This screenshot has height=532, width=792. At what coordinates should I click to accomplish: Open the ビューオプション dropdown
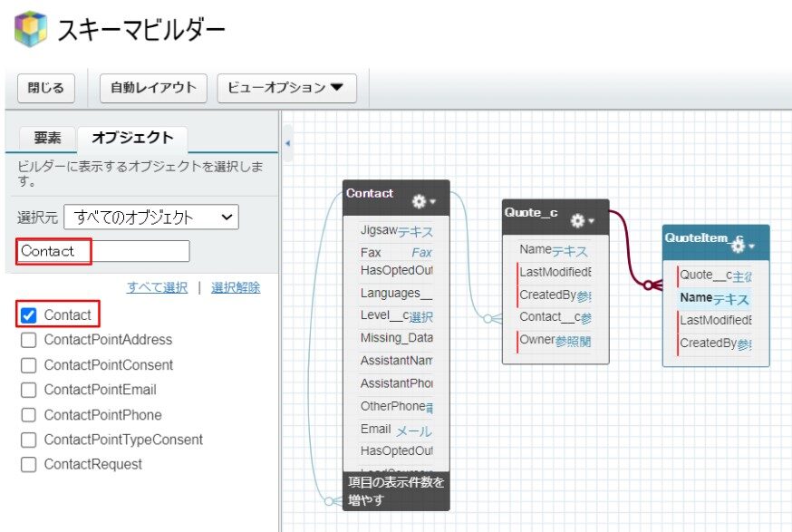click(x=286, y=88)
